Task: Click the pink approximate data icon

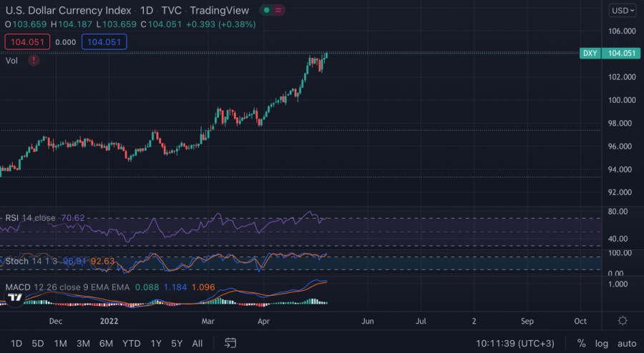Action: pyautogui.click(x=278, y=10)
